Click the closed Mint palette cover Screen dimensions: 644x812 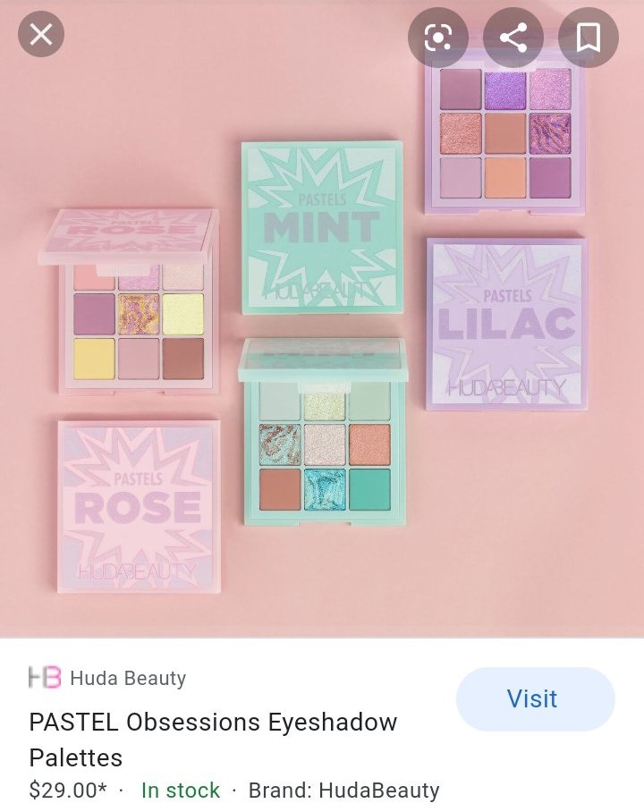pyautogui.click(x=322, y=227)
